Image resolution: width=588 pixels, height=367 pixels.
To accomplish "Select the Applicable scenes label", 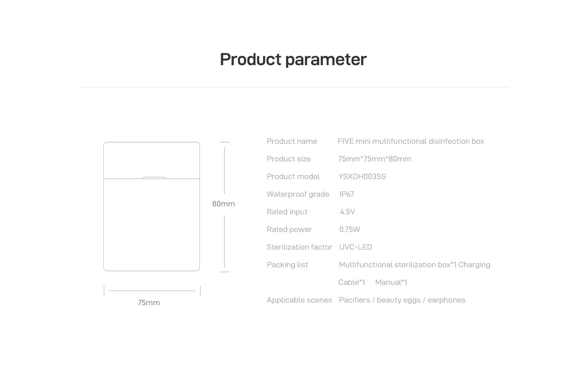I will coord(299,300).
